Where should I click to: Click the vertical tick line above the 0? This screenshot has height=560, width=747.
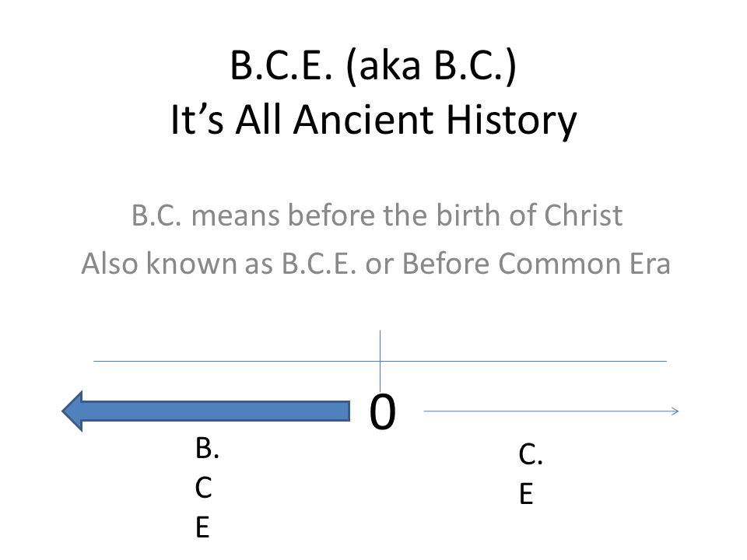pyautogui.click(x=381, y=360)
